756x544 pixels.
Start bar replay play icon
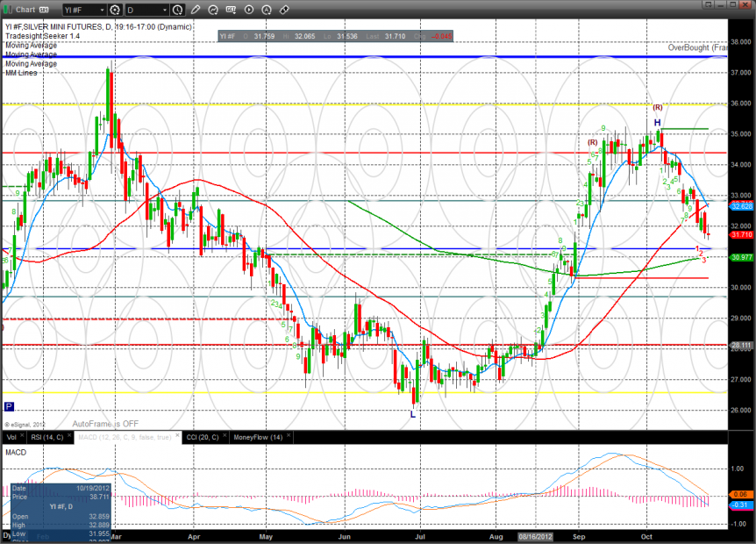coord(249,10)
